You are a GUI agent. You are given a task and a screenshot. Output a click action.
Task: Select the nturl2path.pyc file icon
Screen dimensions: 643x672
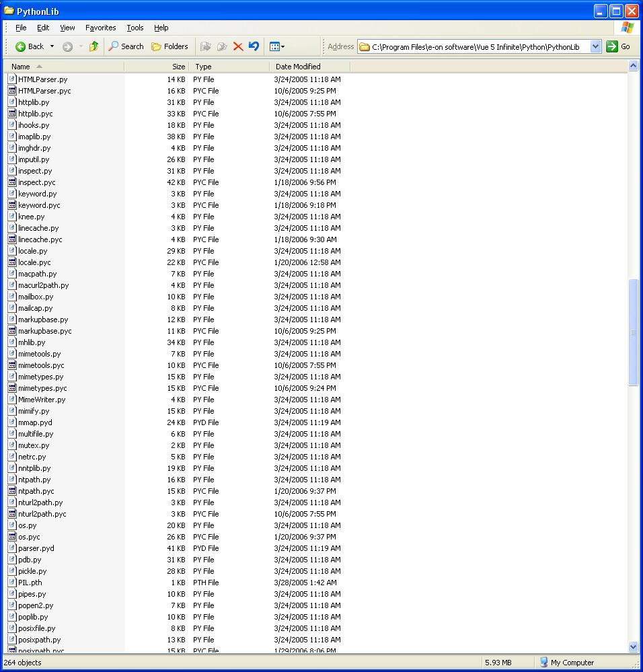click(x=12, y=513)
